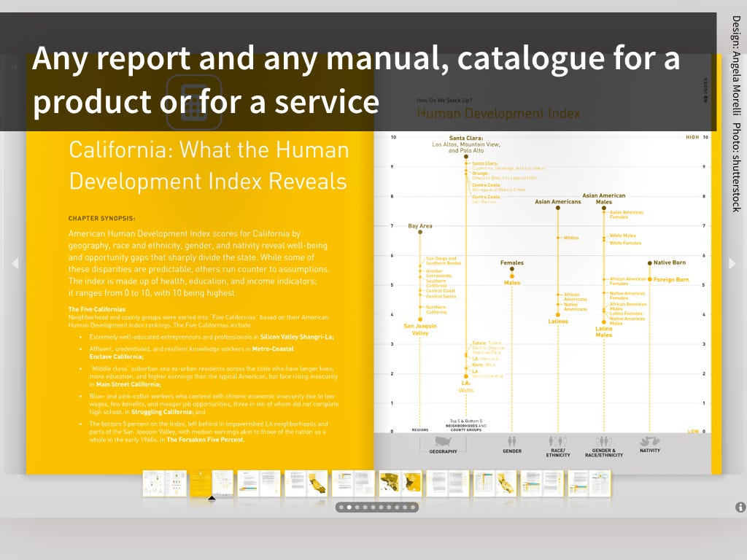The width and height of the screenshot is (747, 560).
Task: Click the 'Human Development Index' chart title
Action: click(498, 113)
